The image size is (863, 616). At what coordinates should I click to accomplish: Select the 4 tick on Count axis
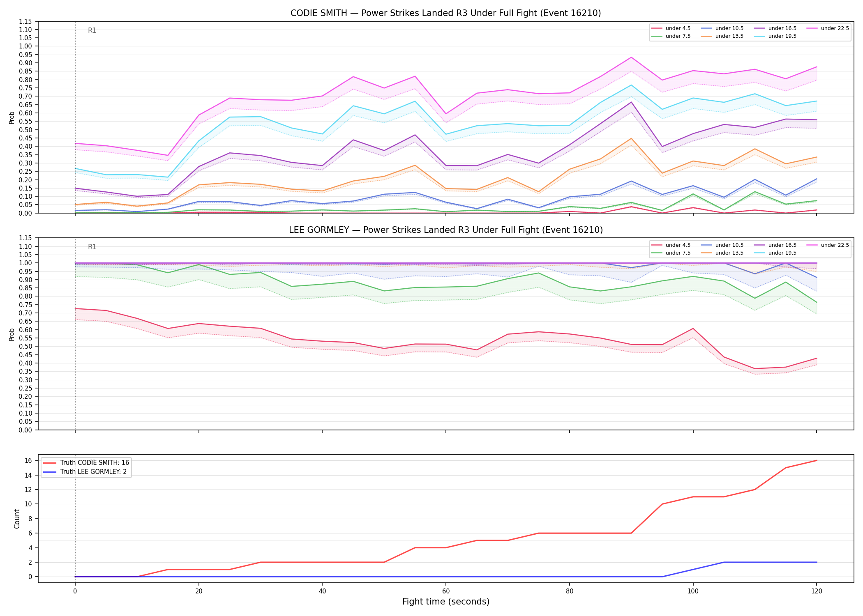point(30,548)
